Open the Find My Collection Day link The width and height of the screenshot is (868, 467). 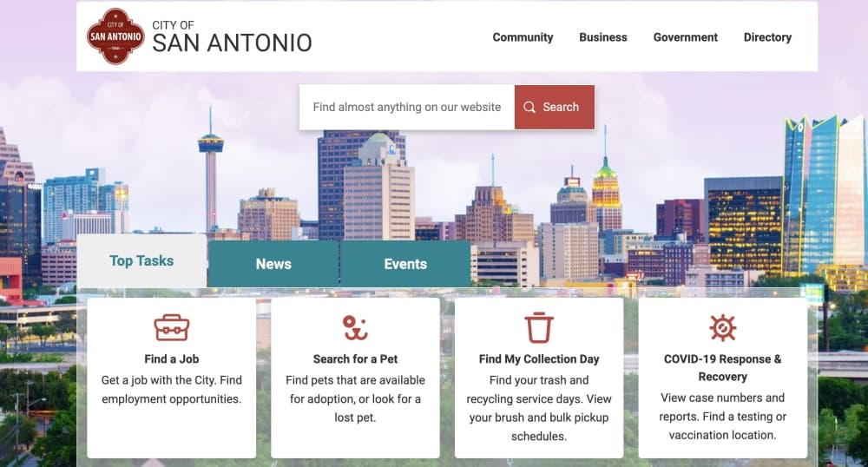pyautogui.click(x=539, y=358)
